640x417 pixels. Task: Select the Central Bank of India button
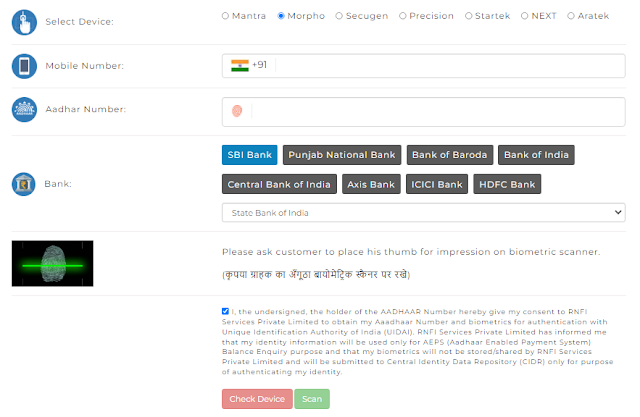(x=279, y=184)
